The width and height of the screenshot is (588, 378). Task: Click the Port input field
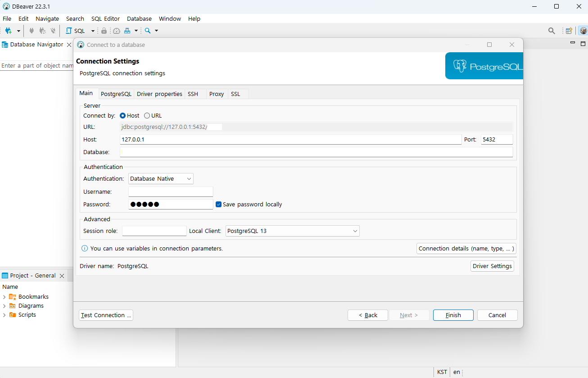[497, 140]
